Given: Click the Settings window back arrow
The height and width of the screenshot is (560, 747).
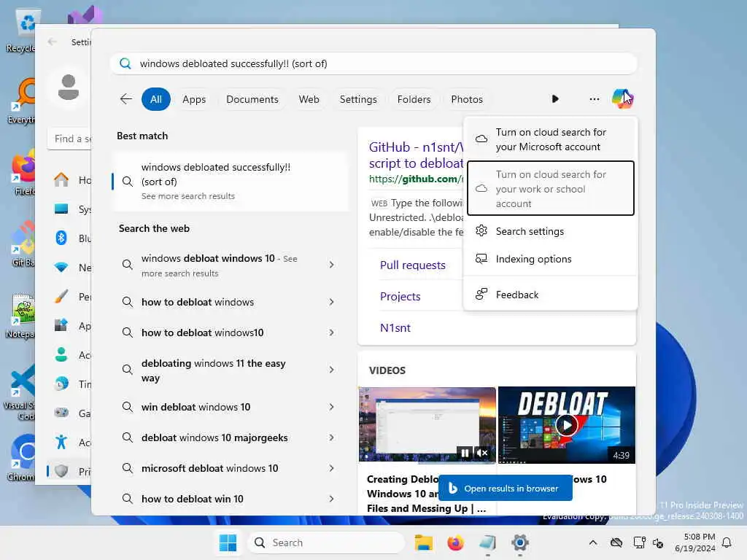Looking at the screenshot, I should (x=53, y=42).
